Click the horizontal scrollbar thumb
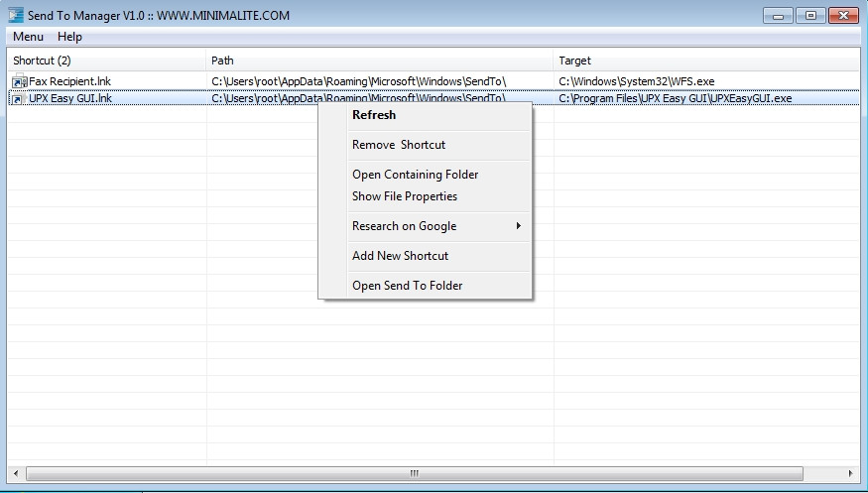The width and height of the screenshot is (868, 493). [x=414, y=473]
